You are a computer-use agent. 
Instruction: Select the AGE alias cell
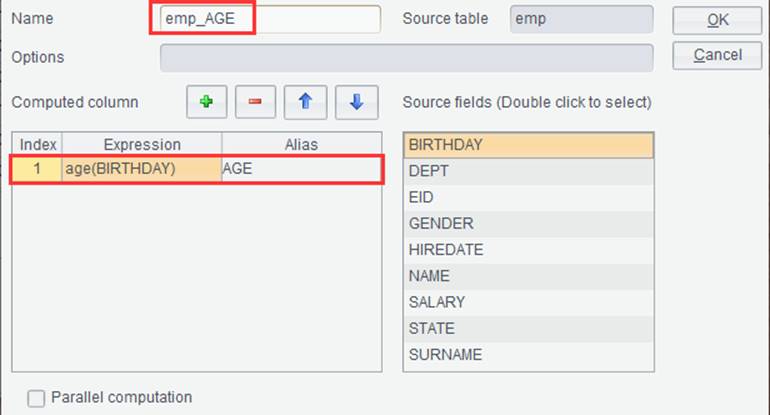click(301, 169)
